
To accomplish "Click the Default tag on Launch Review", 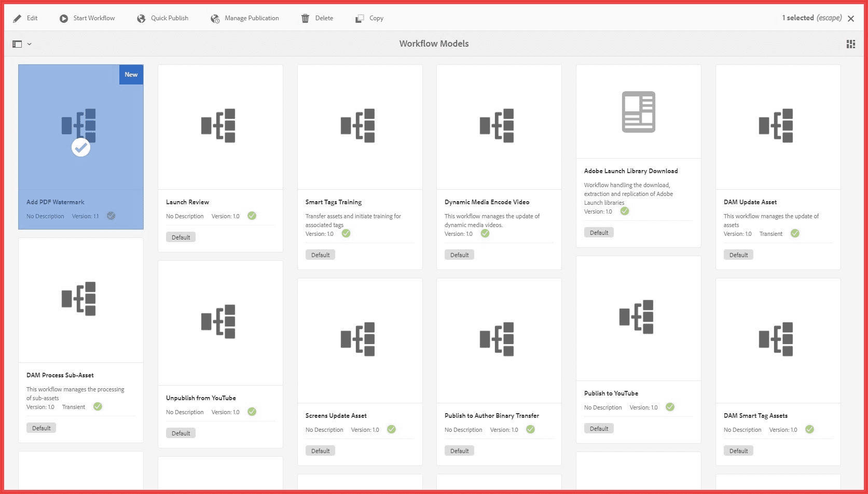I will [181, 237].
